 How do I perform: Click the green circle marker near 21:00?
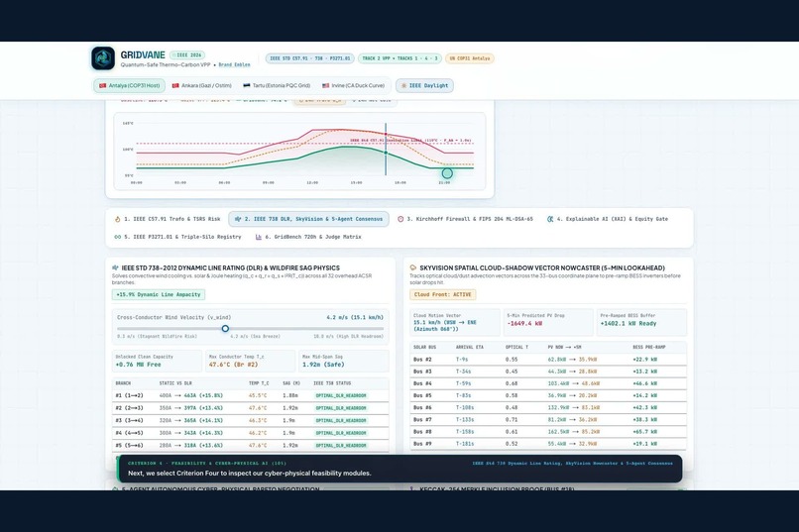pyautogui.click(x=447, y=173)
